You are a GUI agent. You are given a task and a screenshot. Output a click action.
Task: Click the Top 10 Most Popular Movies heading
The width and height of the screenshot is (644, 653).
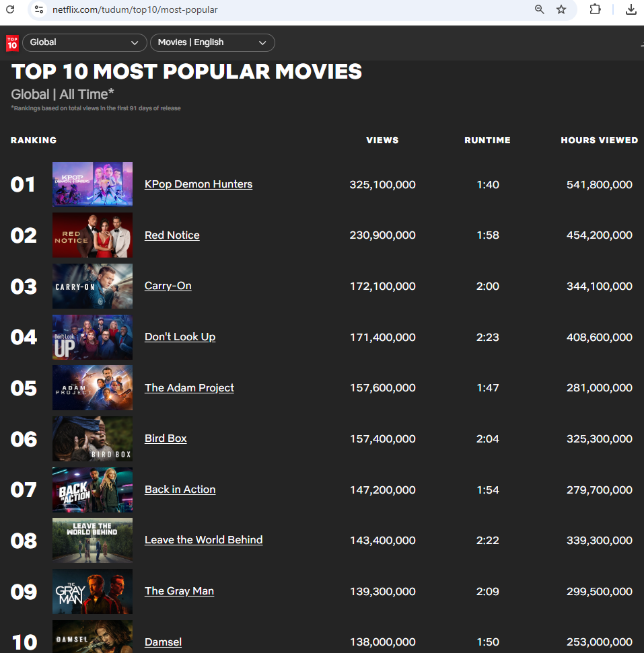(186, 72)
